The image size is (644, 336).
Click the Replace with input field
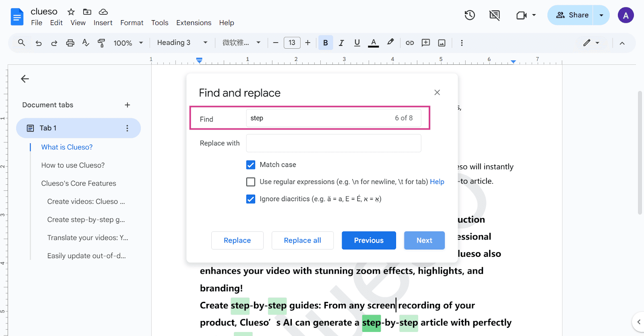click(334, 143)
